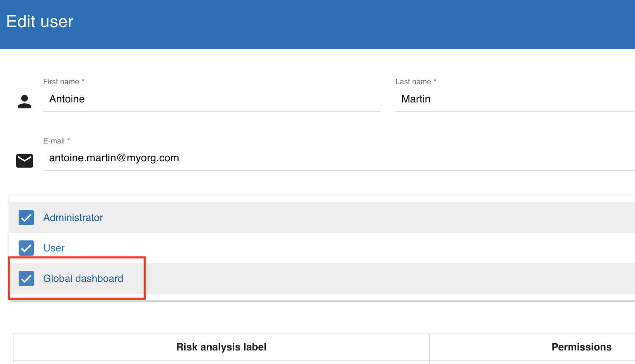Click the person icon beside First name
Viewport: 635px width, 364px height.
point(25,102)
